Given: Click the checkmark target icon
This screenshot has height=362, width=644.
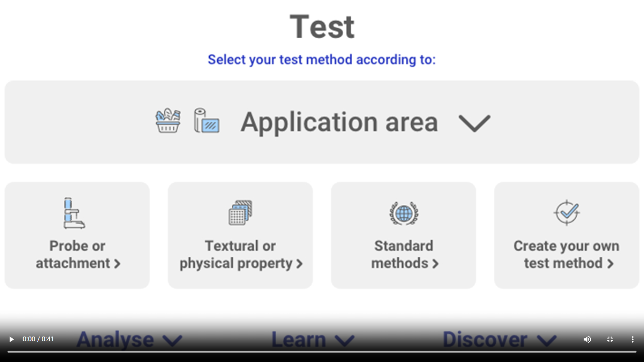Looking at the screenshot, I should 566,213.
